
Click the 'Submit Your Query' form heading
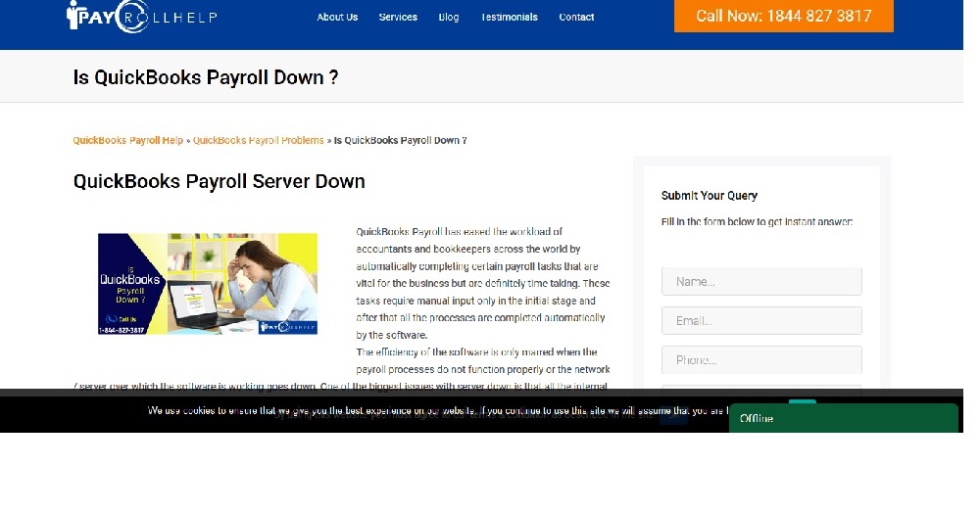pos(710,196)
